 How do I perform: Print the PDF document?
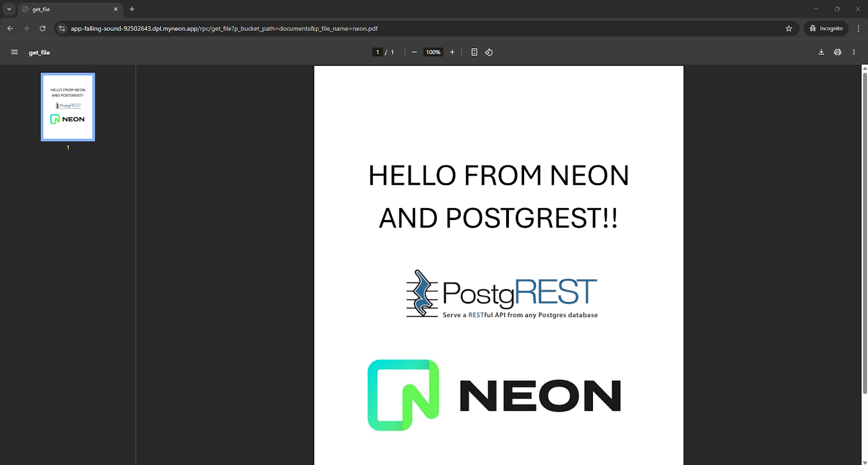point(838,52)
